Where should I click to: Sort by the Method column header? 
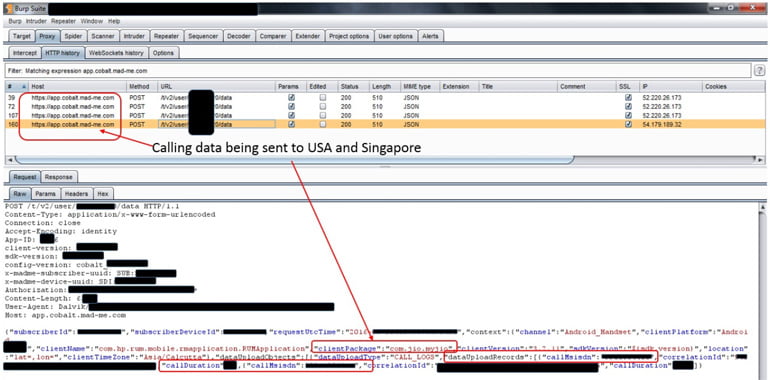pos(142,86)
